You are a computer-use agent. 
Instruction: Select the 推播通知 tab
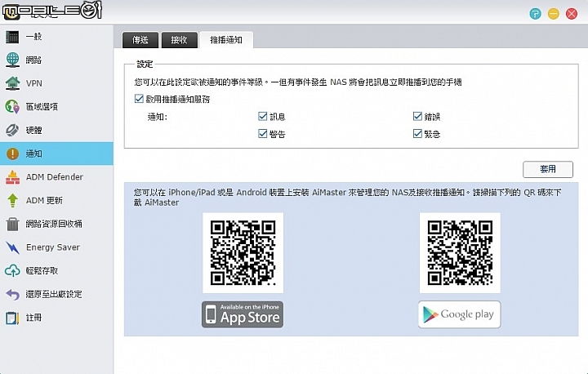pyautogui.click(x=226, y=40)
